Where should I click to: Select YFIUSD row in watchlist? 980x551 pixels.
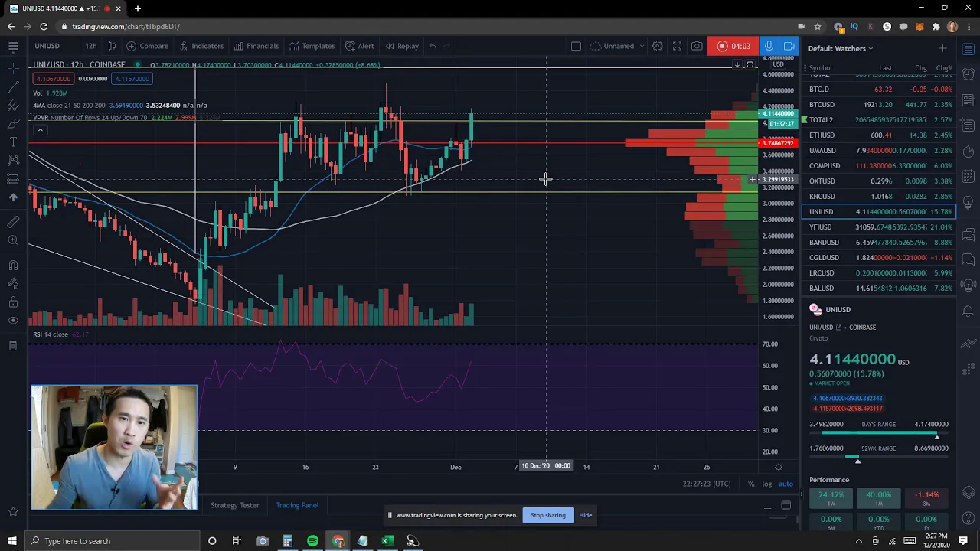[879, 227]
